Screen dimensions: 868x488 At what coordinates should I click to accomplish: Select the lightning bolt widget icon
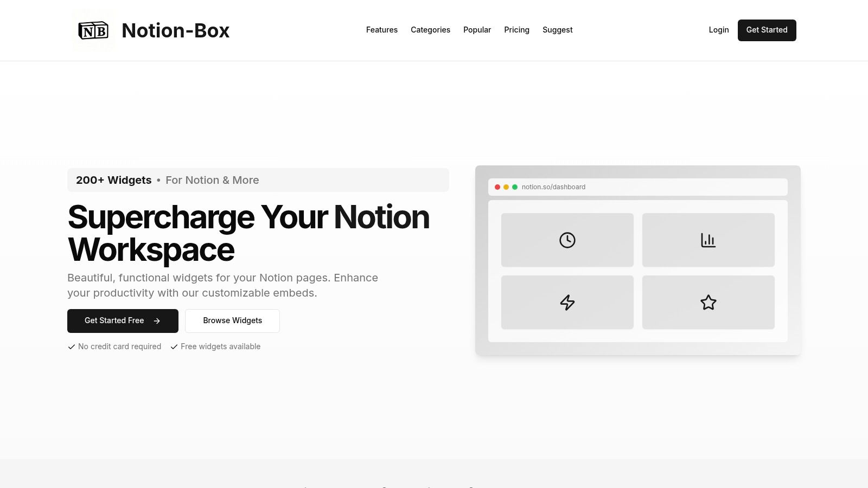click(x=567, y=302)
